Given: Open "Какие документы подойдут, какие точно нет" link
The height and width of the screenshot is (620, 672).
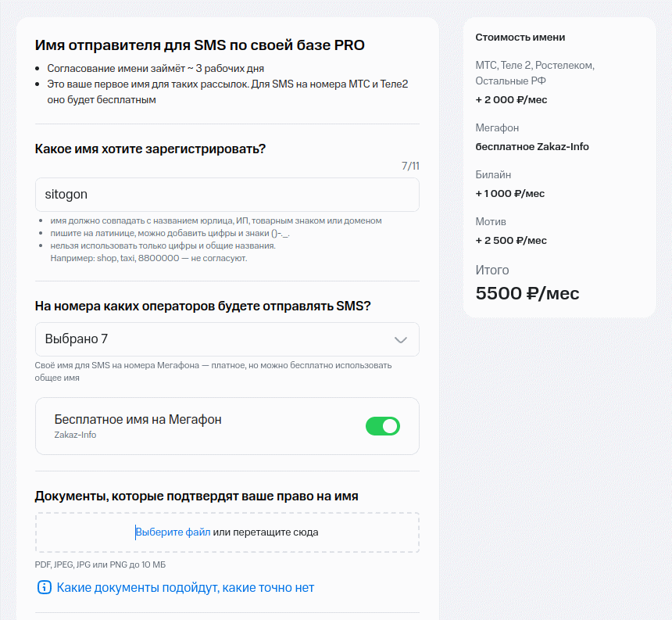Looking at the screenshot, I should tap(185, 587).
